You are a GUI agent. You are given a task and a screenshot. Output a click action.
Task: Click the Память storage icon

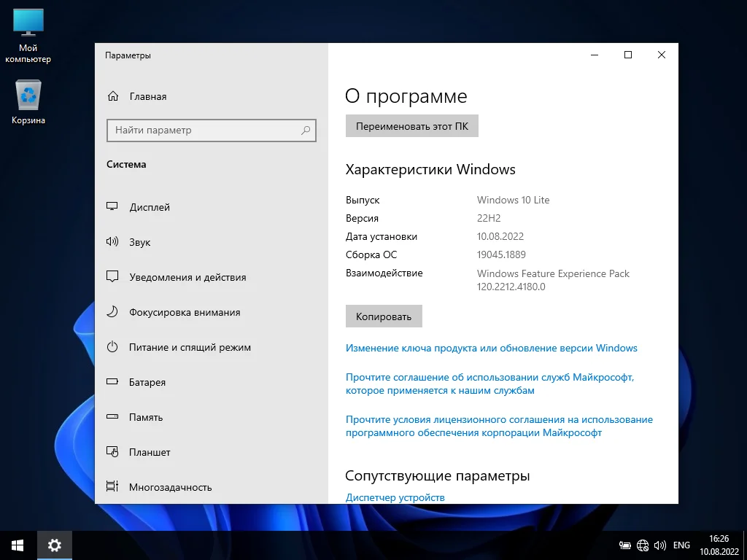tap(112, 416)
